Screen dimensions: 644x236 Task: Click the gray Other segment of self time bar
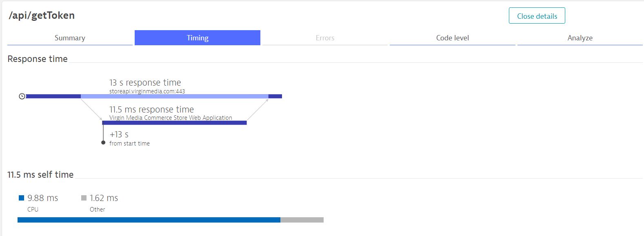coord(302,220)
